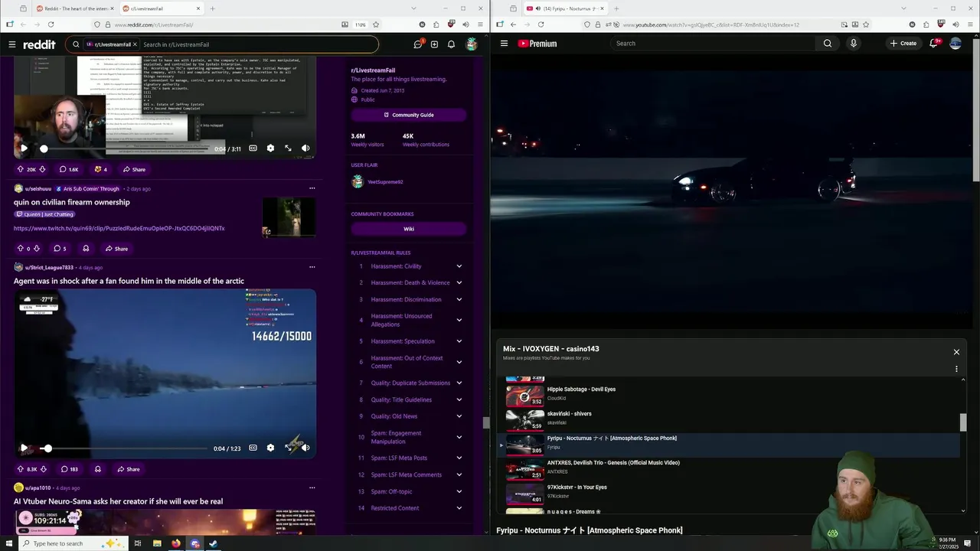Open the Reddit notifications bell
980x551 pixels.
[x=451, y=44]
